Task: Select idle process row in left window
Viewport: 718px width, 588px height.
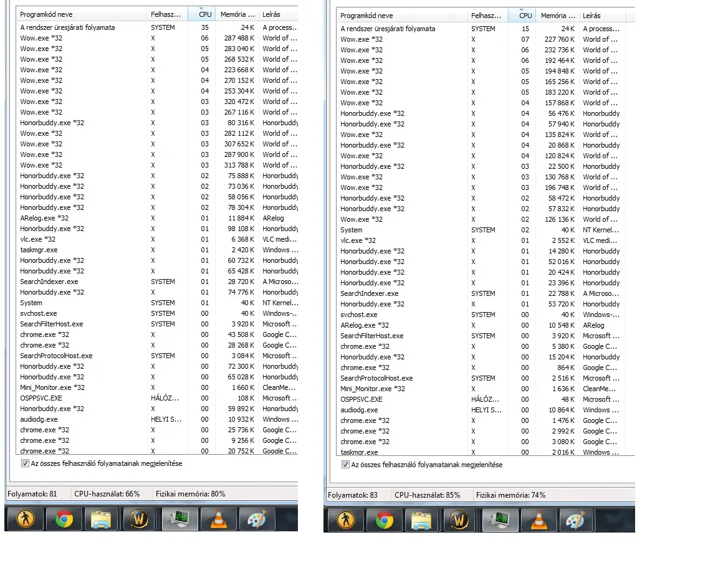Action: coord(157,27)
